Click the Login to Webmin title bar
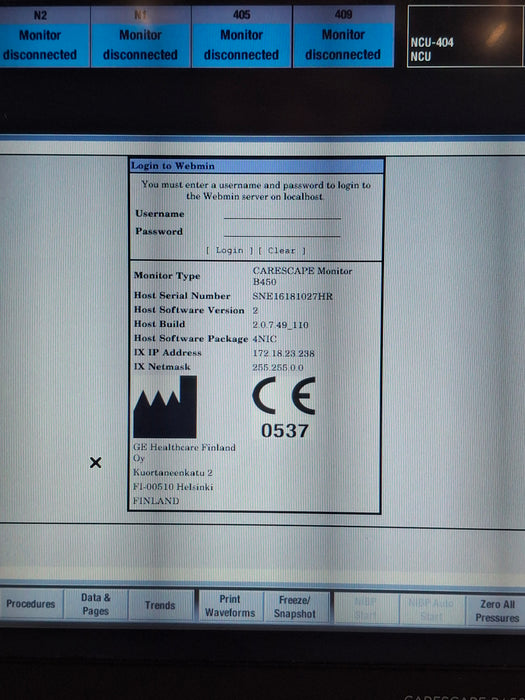The height and width of the screenshot is (700, 525). (x=257, y=166)
